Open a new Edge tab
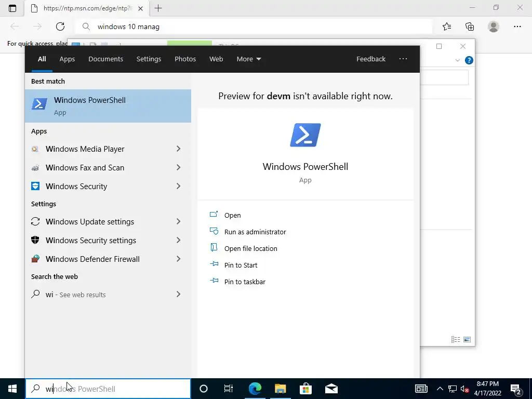532x399 pixels. coord(158,8)
